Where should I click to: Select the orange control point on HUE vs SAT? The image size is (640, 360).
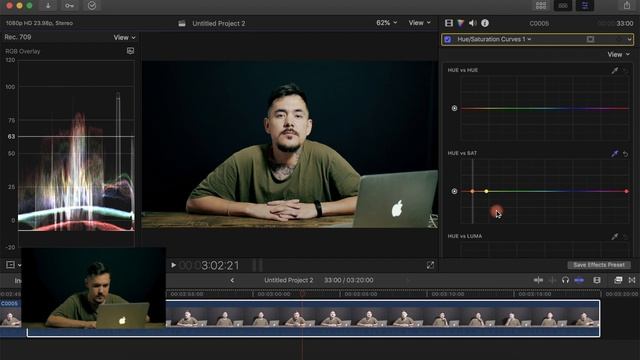472,191
